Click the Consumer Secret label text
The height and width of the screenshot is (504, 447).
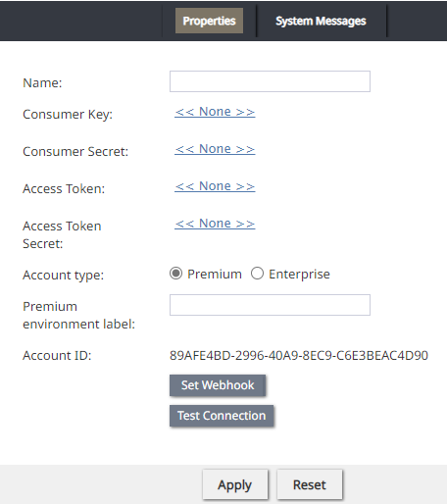point(75,152)
